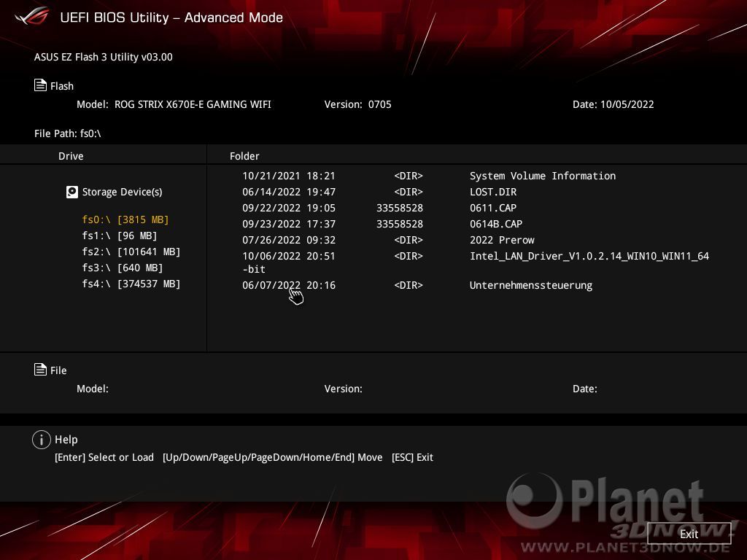The image size is (747, 560).
Task: Click <DIR> marker of Unternehmenssteuerung row
Action: (x=409, y=285)
